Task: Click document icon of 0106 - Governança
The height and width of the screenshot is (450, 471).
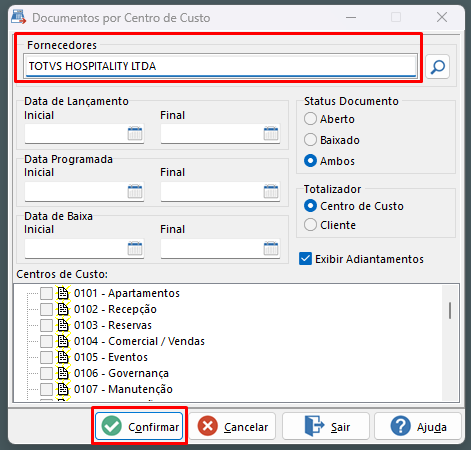Action: [x=63, y=373]
